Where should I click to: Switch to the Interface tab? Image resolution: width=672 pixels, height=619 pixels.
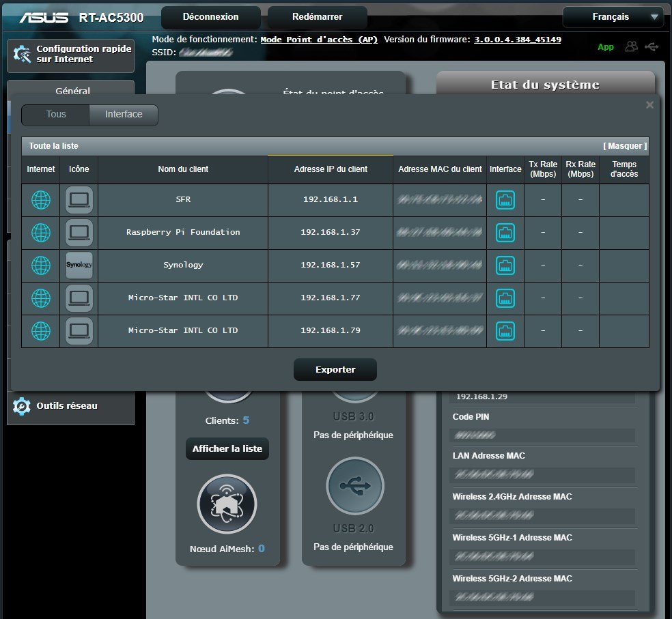[124, 115]
